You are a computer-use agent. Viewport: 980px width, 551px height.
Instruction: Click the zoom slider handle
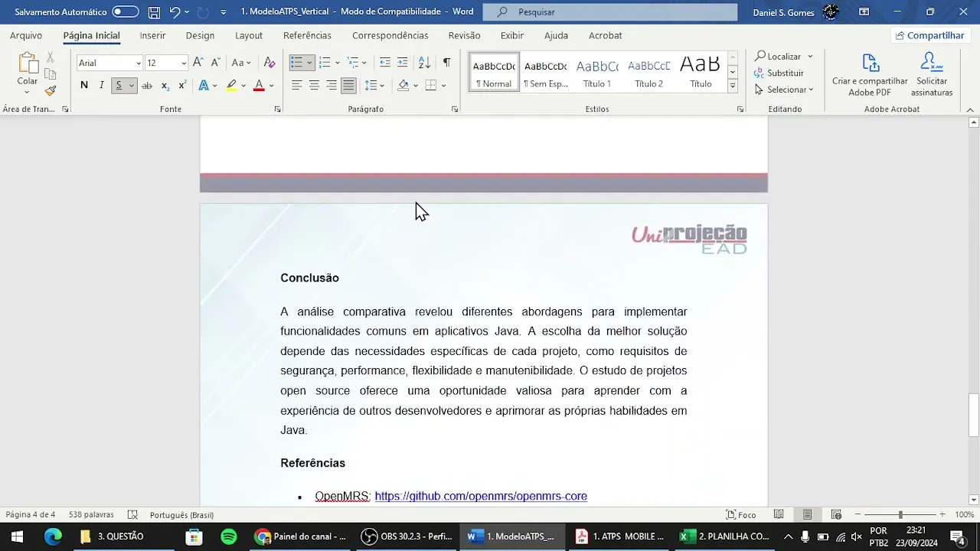pos(900,514)
